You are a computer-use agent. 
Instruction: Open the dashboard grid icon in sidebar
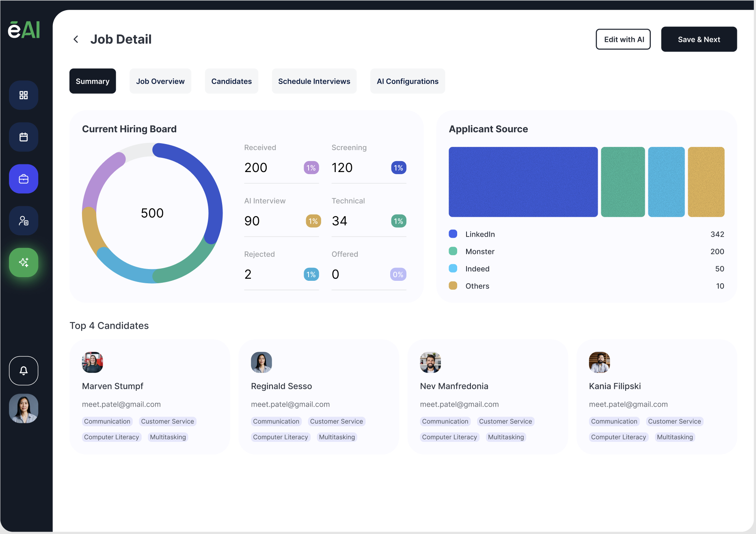pos(24,95)
